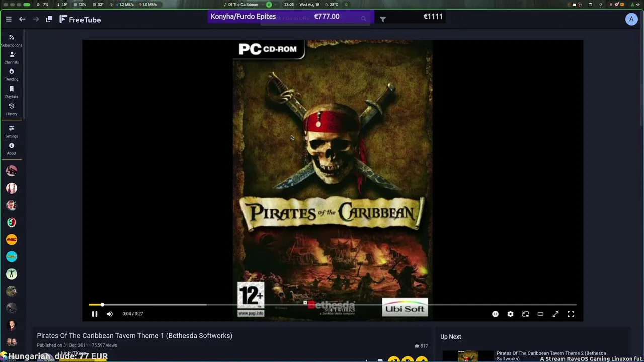The height and width of the screenshot is (362, 644).
Task: Enter fullscreen video mode
Action: (x=571, y=314)
